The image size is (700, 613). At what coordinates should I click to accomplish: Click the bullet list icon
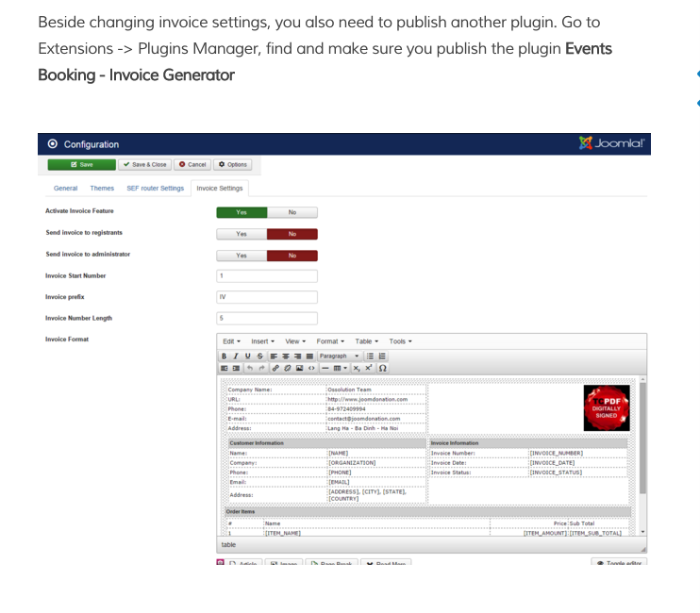pos(370,356)
